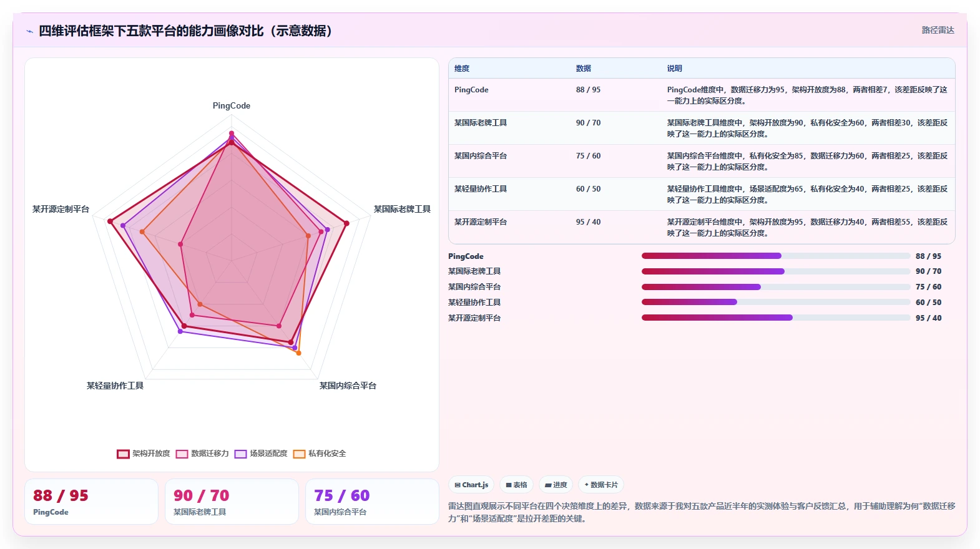This screenshot has width=980, height=549.
Task: Click the PingCode progress list label
Action: (466, 256)
